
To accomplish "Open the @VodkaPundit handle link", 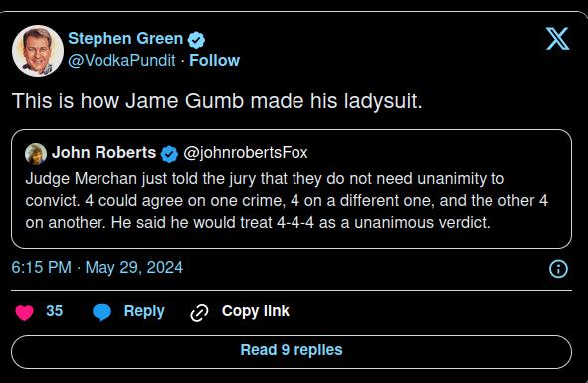I will [x=121, y=60].
